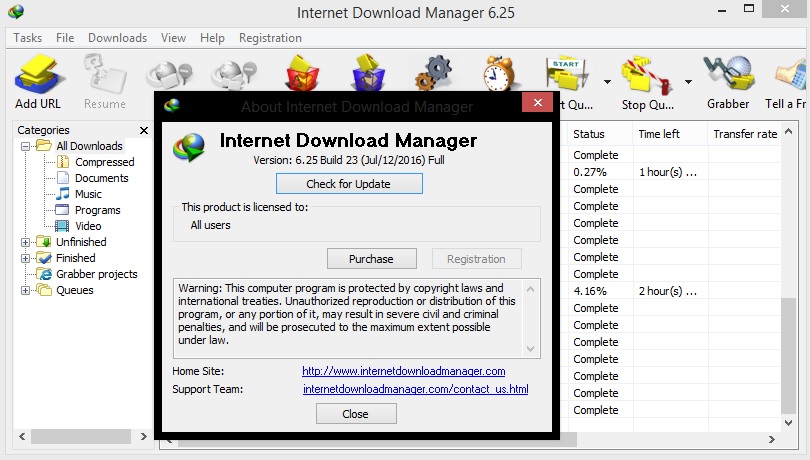Click the Finished folder checkmark icon
This screenshot has height=460, width=810.
pyautogui.click(x=45, y=258)
